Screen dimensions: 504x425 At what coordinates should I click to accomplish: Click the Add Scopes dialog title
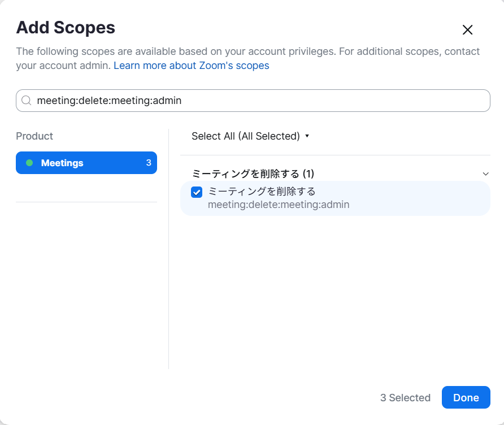click(66, 27)
